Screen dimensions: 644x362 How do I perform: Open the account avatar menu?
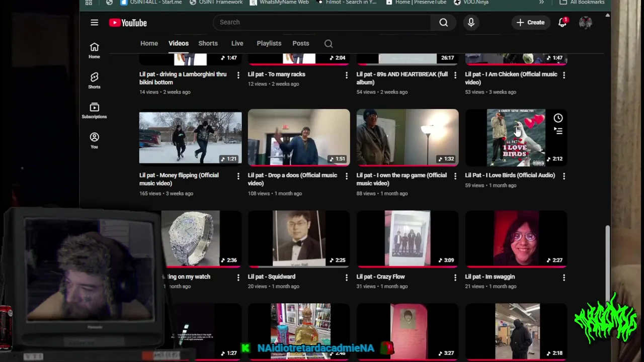click(x=585, y=22)
